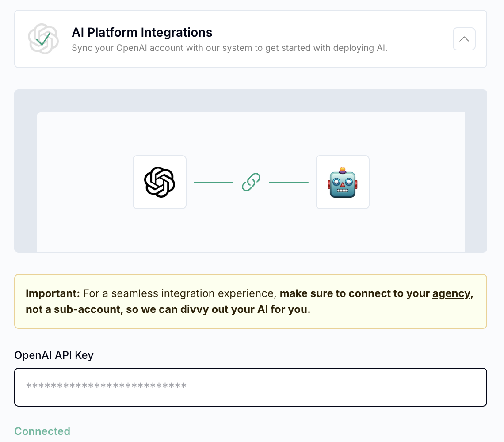Screen dimensions: 504x442
Task: Click the OpenAI swirl logo inside the white tile
Action: pos(160,182)
